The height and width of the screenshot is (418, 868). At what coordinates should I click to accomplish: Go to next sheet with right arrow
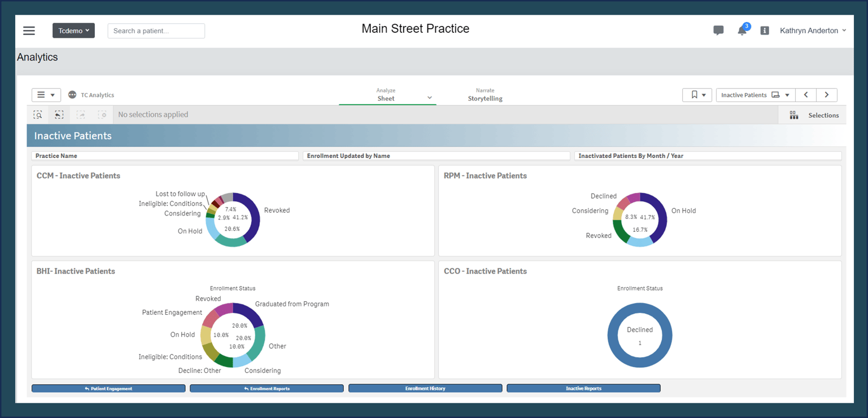point(827,95)
